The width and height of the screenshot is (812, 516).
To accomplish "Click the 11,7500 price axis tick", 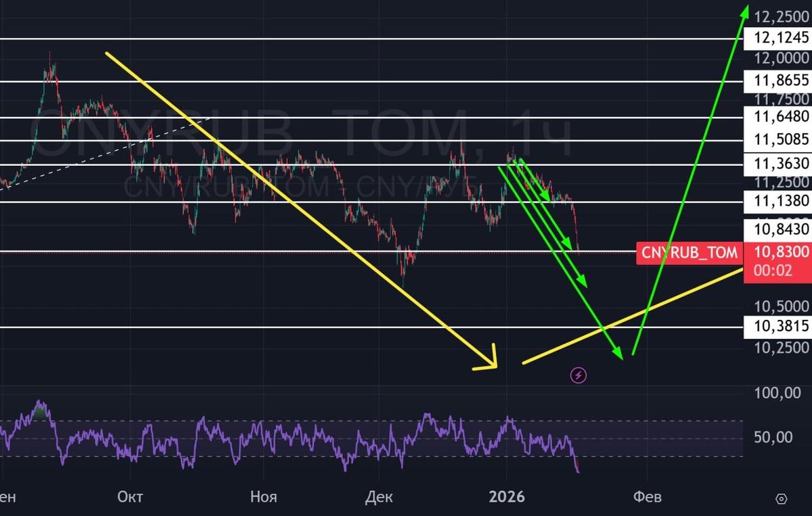I will (x=781, y=99).
